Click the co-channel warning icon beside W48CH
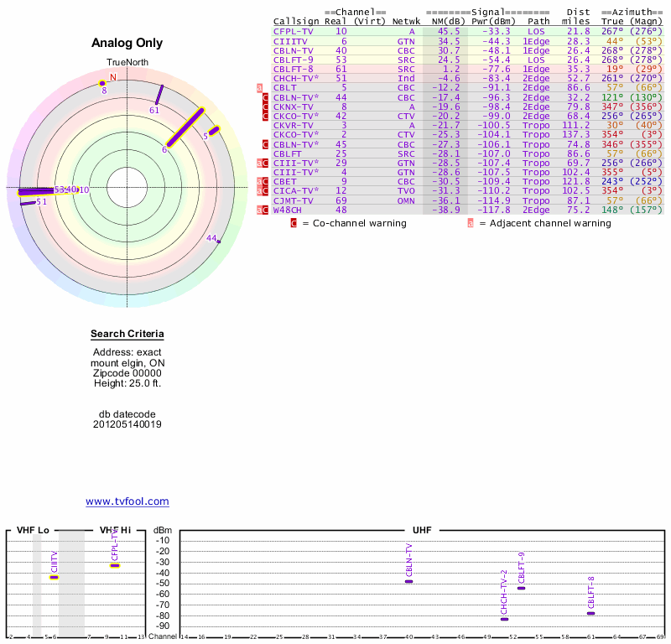 click(x=266, y=210)
